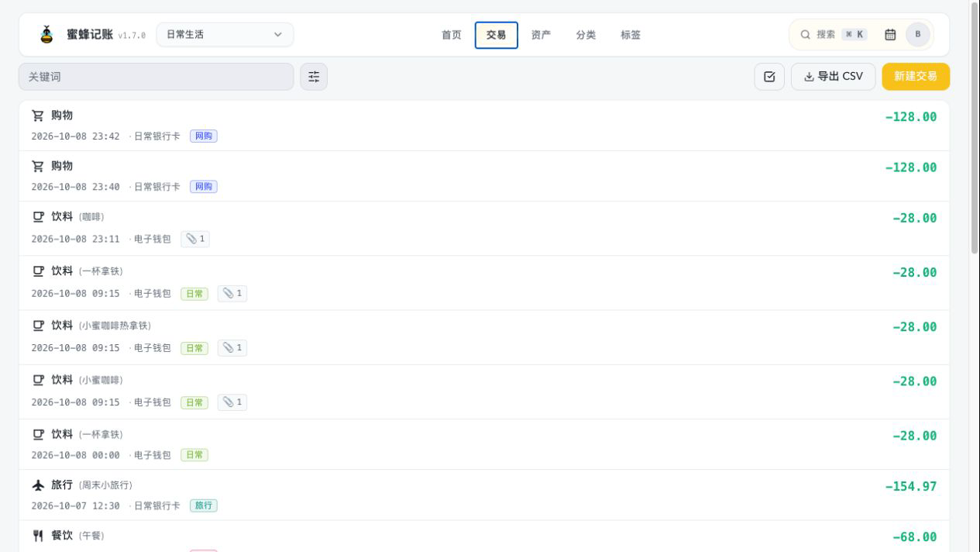Click the 蜜蜂记账 app title
Viewport: 980px width, 552px height.
90,34
